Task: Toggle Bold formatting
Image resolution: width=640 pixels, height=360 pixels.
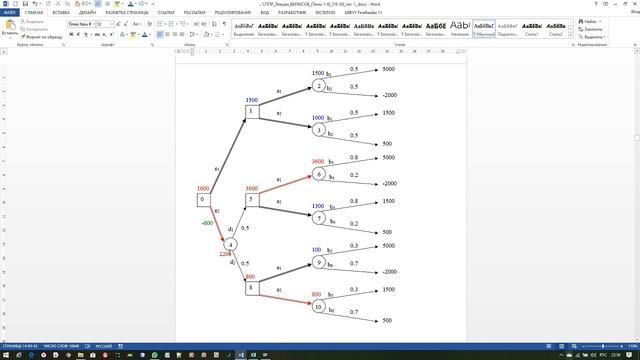Action: [x=71, y=34]
